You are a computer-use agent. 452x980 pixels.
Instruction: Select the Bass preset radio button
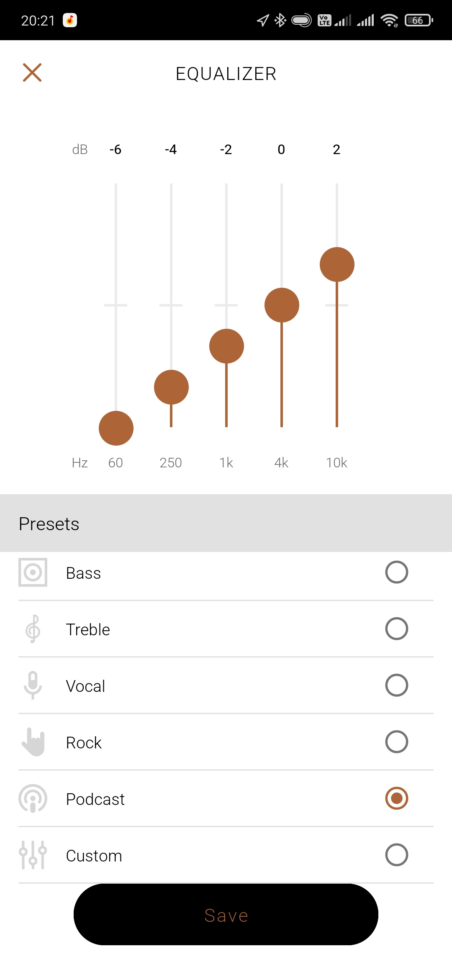pos(396,573)
